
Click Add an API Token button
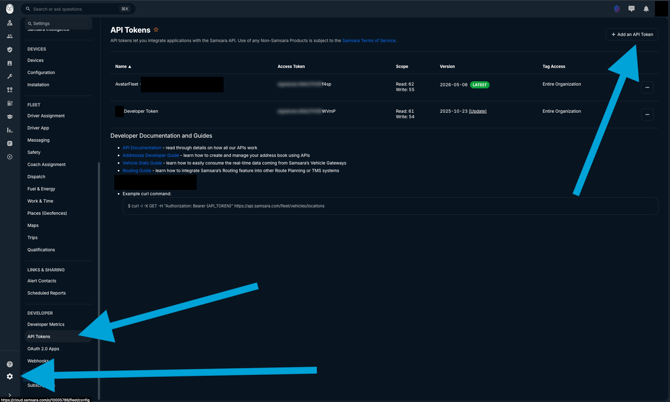pyautogui.click(x=632, y=34)
